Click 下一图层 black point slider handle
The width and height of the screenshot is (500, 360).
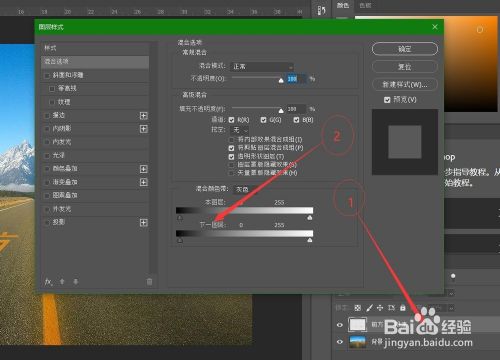[x=180, y=240]
